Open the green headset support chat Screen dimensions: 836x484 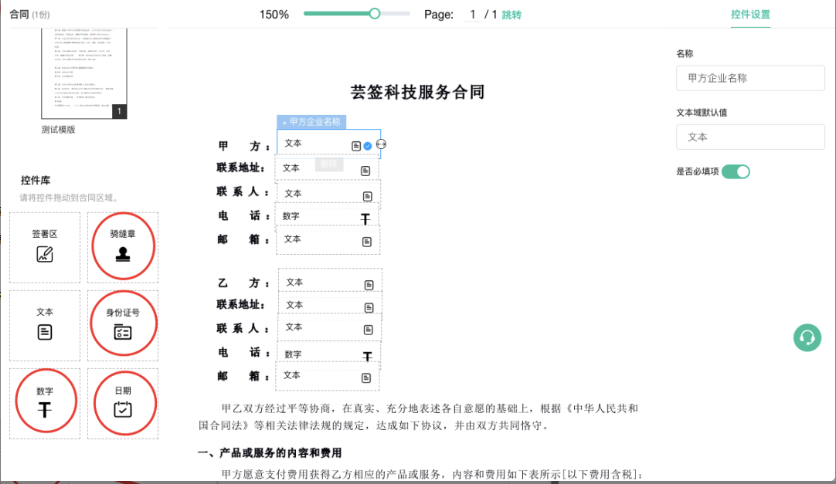click(x=807, y=338)
